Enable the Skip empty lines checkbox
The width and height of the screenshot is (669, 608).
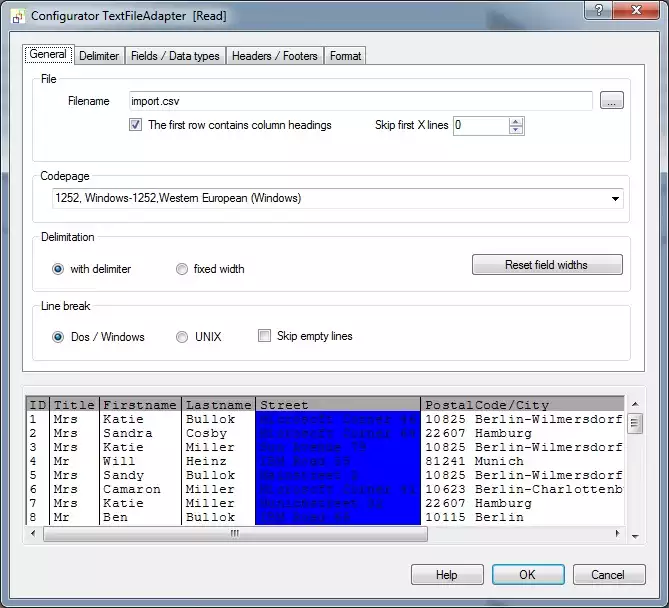[265, 336]
